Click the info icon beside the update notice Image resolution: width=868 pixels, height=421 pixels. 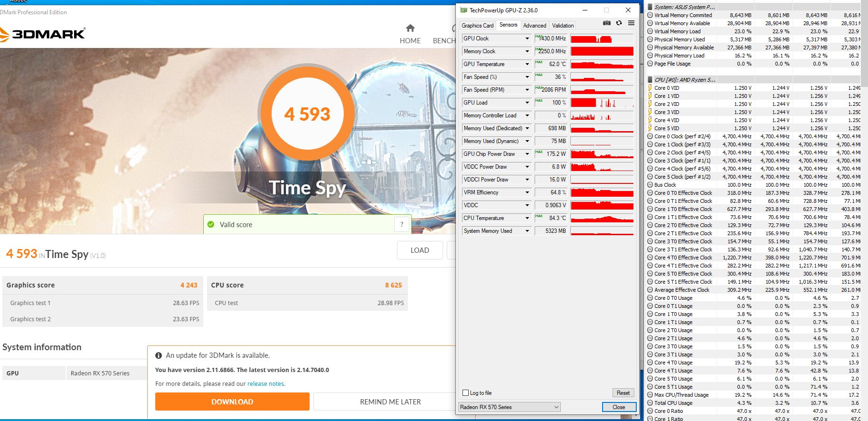[159, 355]
